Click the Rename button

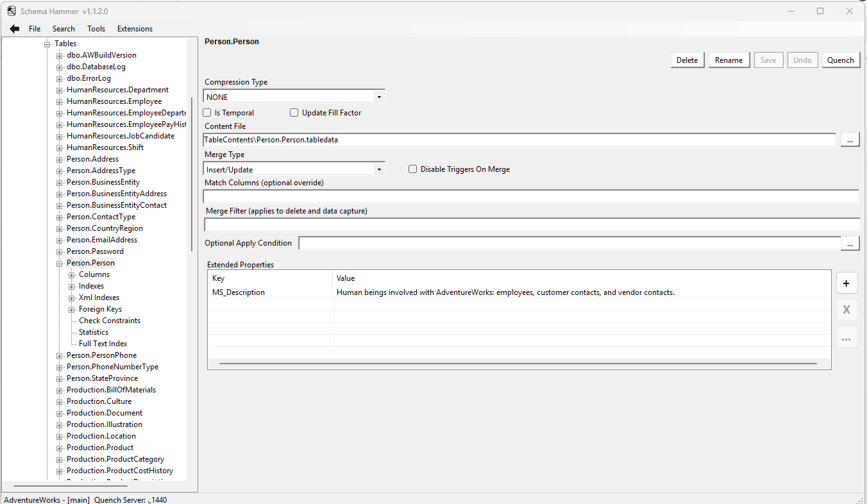point(728,60)
